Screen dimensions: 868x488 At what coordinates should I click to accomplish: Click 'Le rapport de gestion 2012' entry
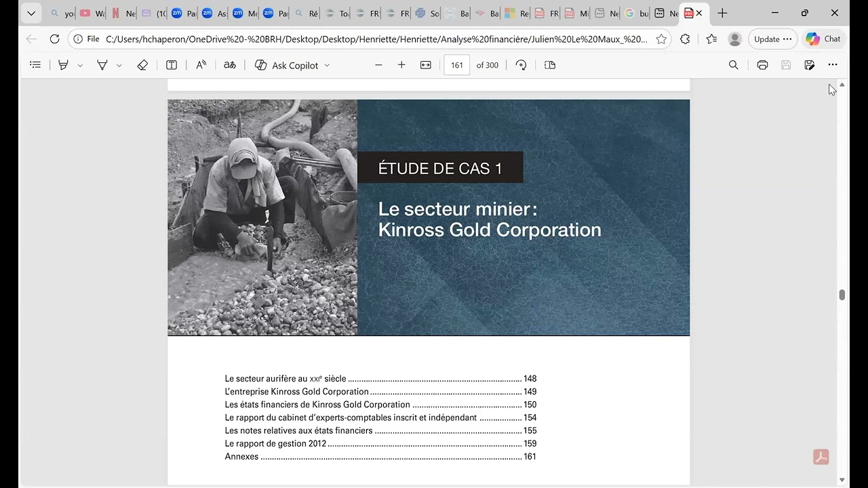tap(380, 443)
